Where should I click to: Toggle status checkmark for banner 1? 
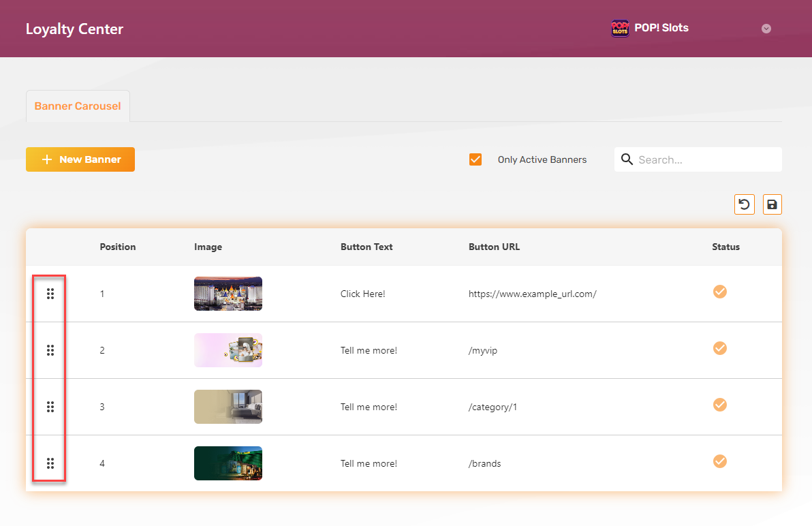tap(719, 292)
